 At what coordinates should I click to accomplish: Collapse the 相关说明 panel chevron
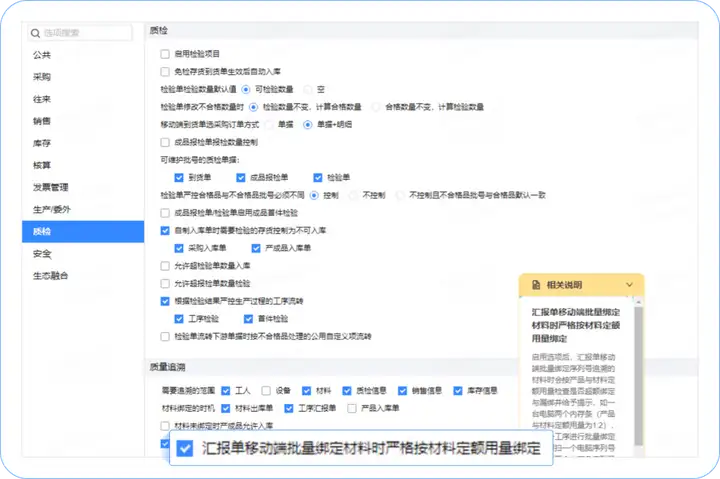pyautogui.click(x=629, y=285)
